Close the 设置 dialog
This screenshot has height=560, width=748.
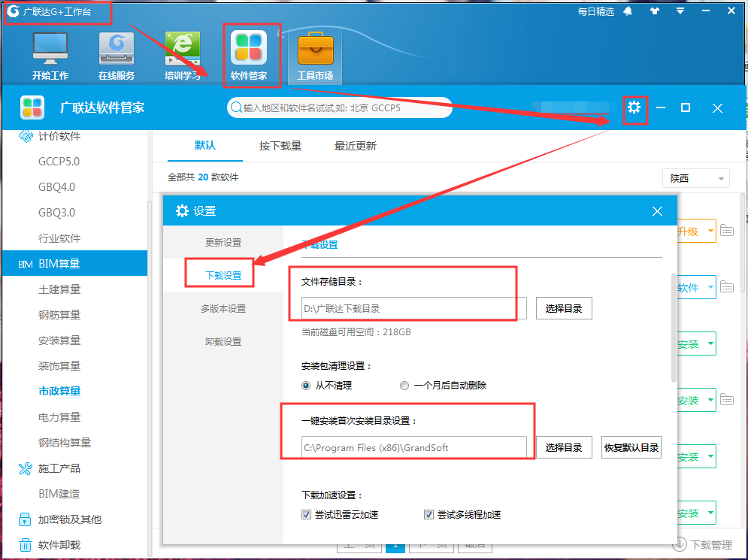(x=657, y=211)
